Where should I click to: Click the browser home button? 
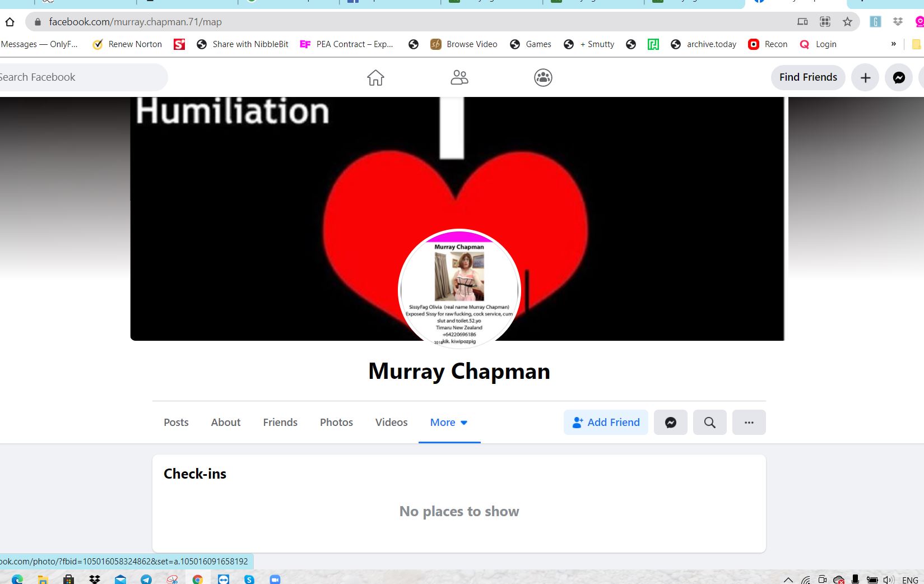pyautogui.click(x=10, y=22)
